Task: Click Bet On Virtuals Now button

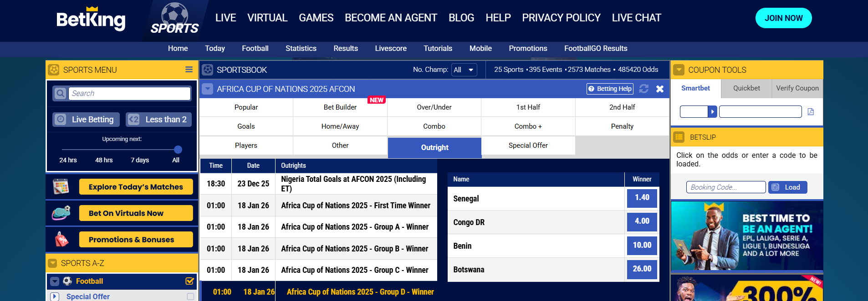Action: coord(136,213)
